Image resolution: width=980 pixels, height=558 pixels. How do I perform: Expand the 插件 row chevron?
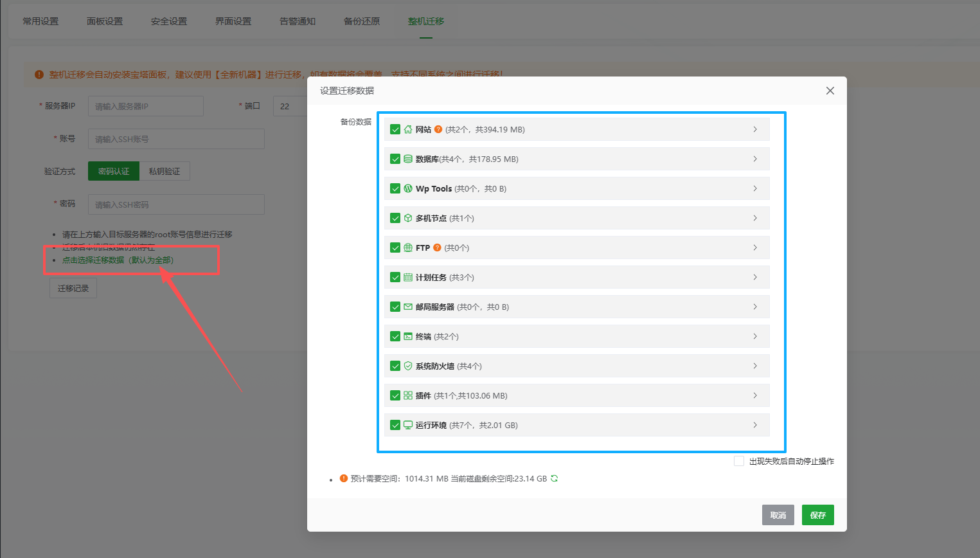point(755,395)
